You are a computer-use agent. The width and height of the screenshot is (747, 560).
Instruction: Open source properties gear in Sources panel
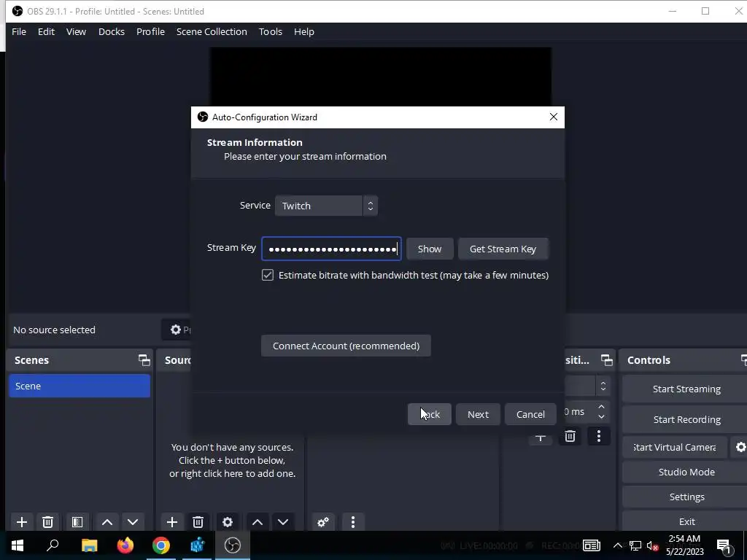tap(228, 522)
